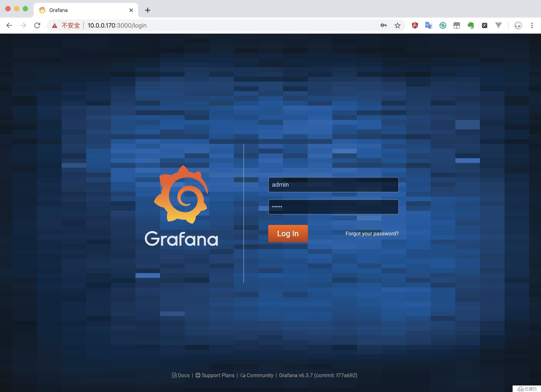Open the red Angular extension icon

click(415, 25)
